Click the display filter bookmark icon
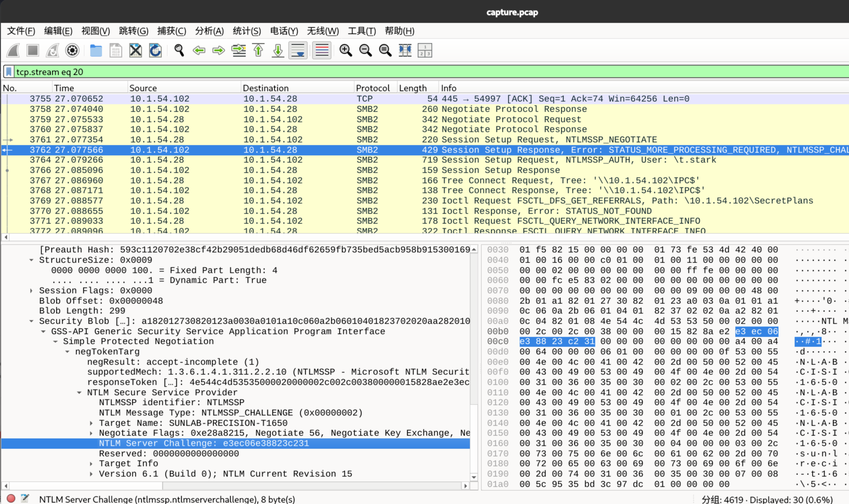The image size is (849, 504). [x=9, y=72]
